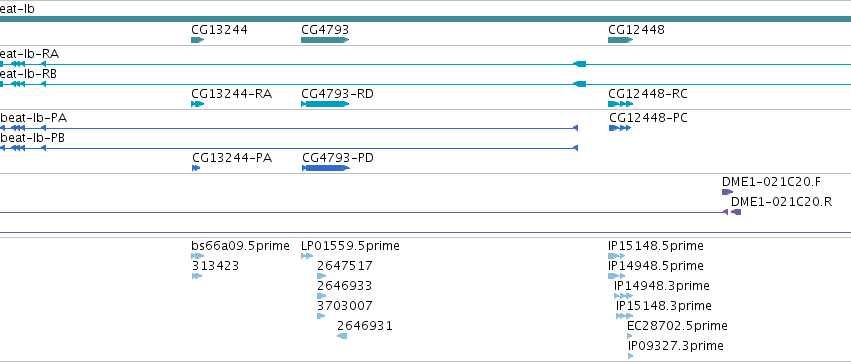Click the CG12448-PC protein arrows
This screenshot has width=851, height=362.
pyautogui.click(x=620, y=128)
